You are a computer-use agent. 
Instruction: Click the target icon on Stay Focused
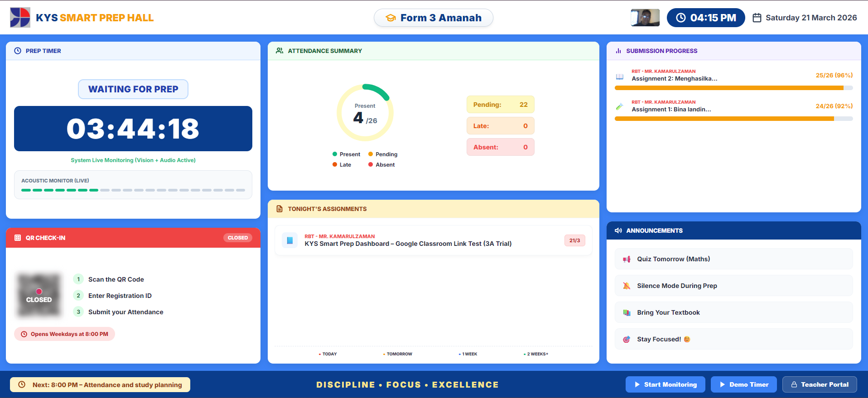627,339
